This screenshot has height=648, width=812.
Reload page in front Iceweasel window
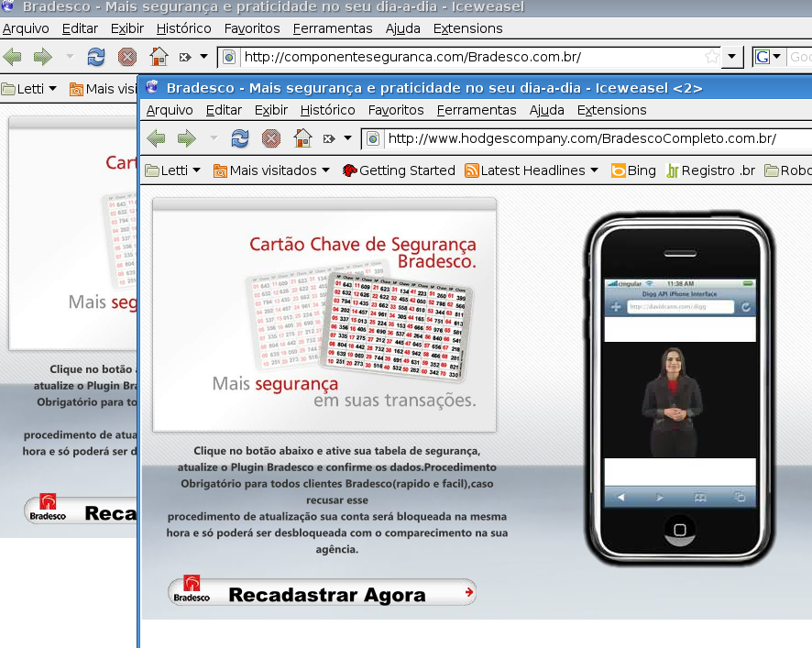[240, 138]
